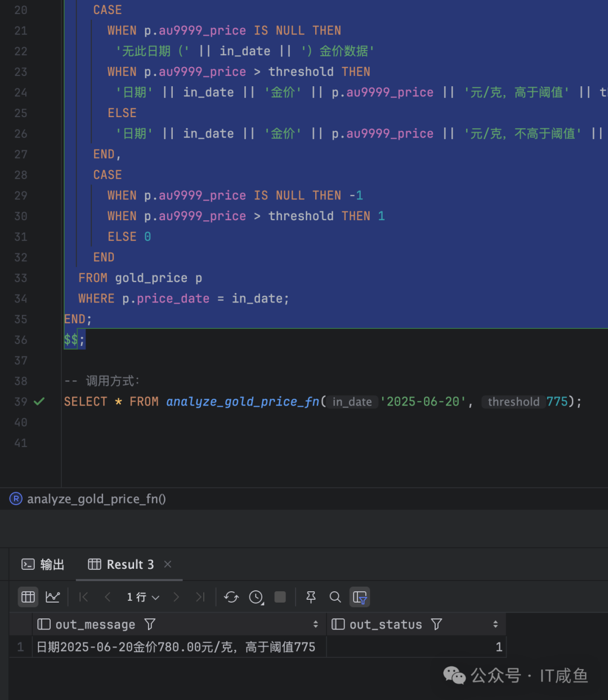Sort by out_message column arrows
This screenshot has height=700, width=608.
click(x=315, y=625)
